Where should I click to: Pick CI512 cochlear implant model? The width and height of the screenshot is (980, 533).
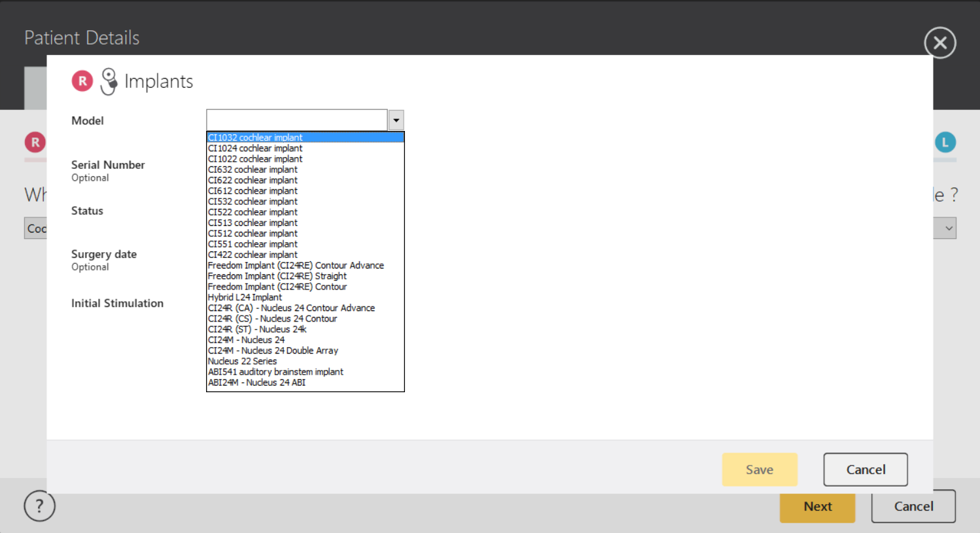[x=253, y=234]
